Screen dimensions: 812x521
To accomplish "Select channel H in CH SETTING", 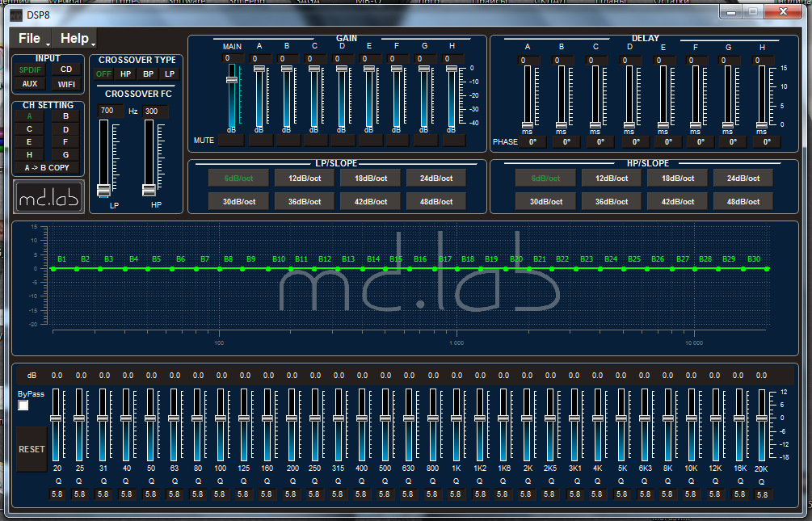I will click(x=30, y=155).
